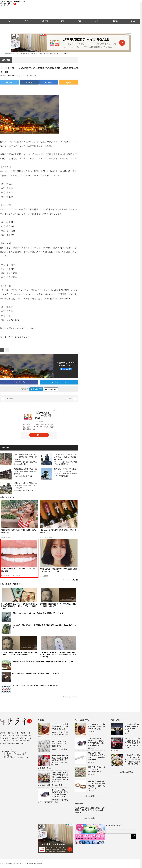Screen dimensions: 142x868
Task: Click the Hatena bookmark button
Action: [x=49, y=82]
